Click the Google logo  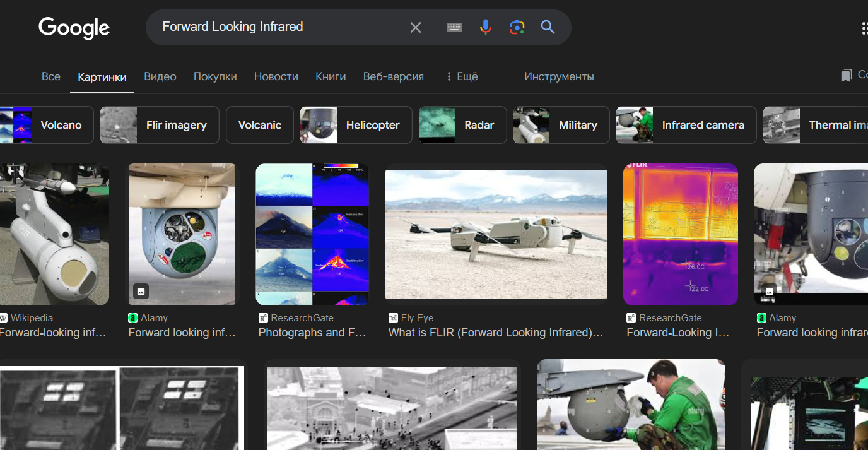74,28
